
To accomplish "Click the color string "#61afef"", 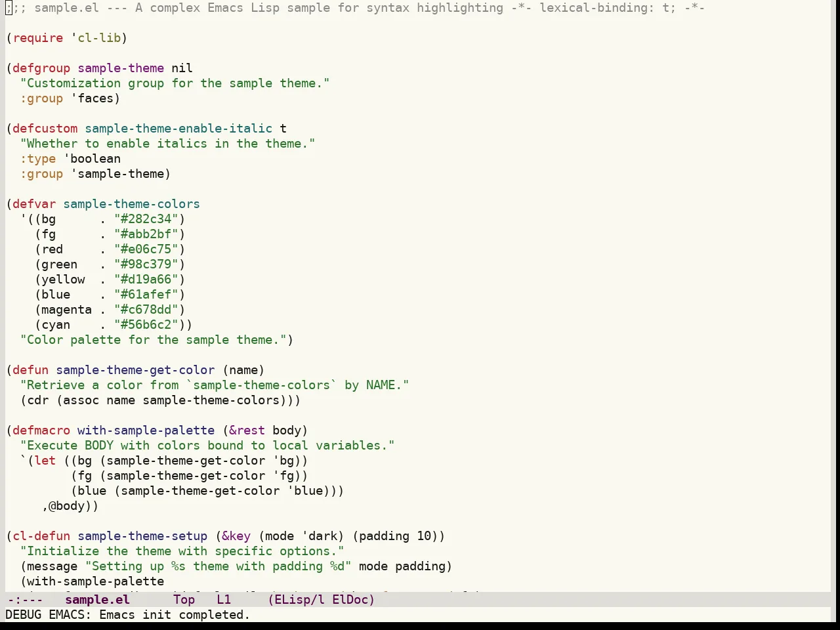I will point(146,295).
